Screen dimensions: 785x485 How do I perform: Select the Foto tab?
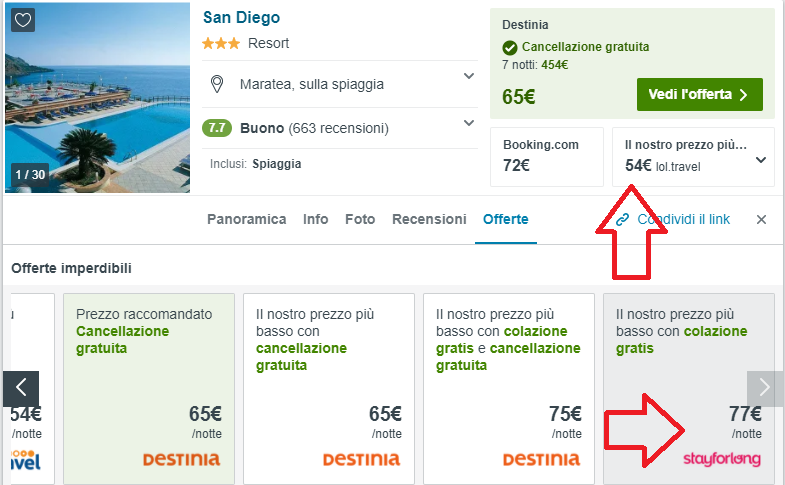click(360, 219)
